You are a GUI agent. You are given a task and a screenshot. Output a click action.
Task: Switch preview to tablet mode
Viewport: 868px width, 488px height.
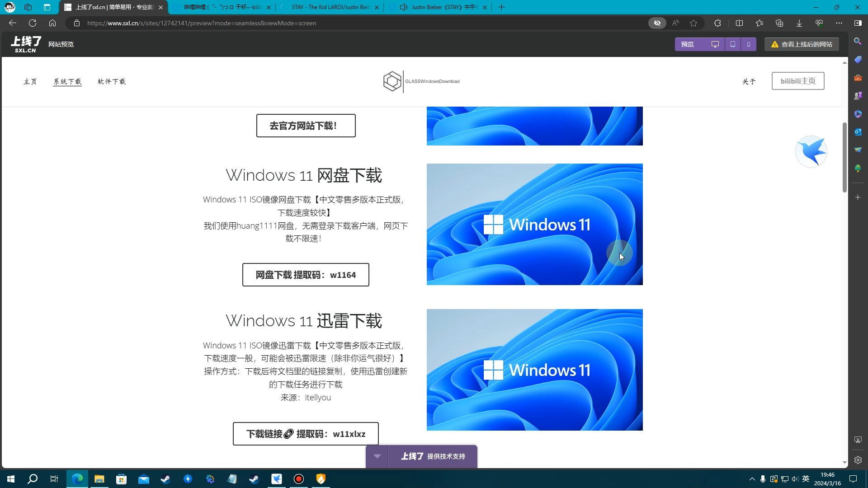pyautogui.click(x=733, y=44)
